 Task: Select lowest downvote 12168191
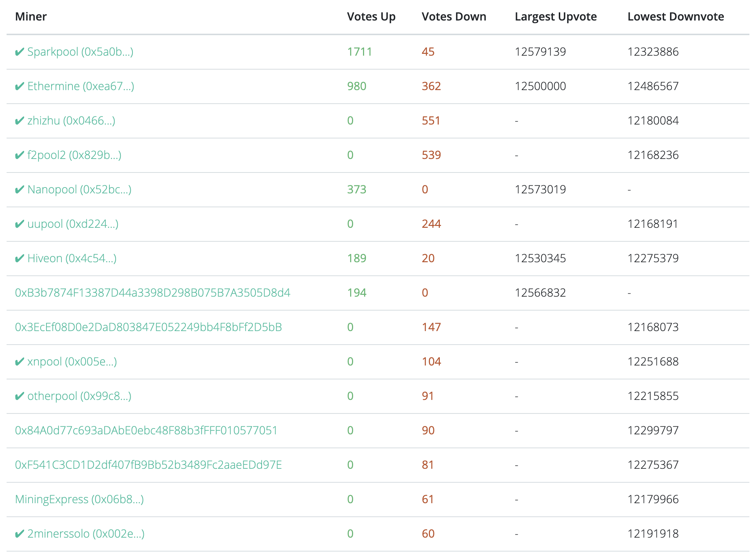pyautogui.click(x=653, y=224)
